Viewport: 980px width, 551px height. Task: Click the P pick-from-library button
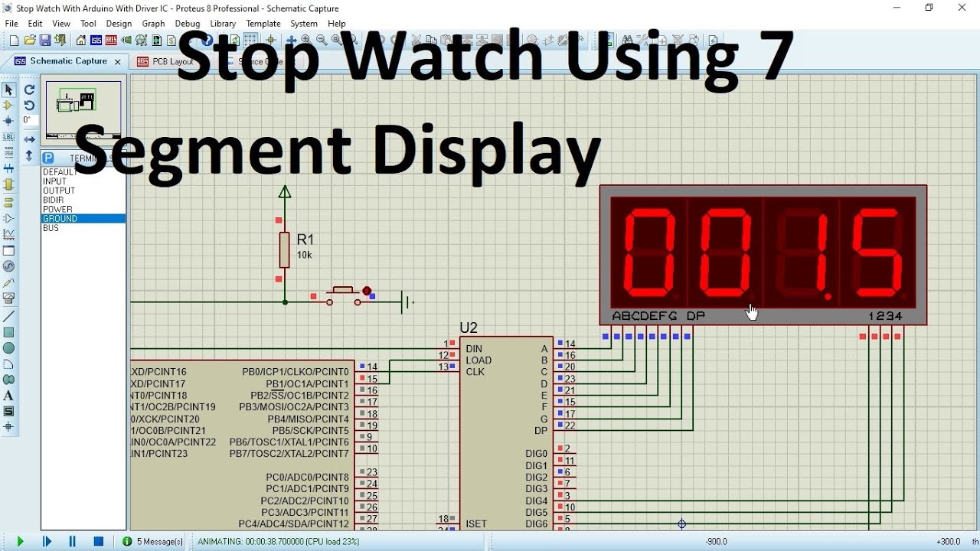48,158
